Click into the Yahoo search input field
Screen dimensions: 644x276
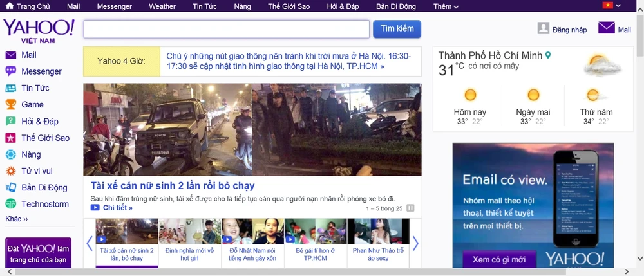226,30
